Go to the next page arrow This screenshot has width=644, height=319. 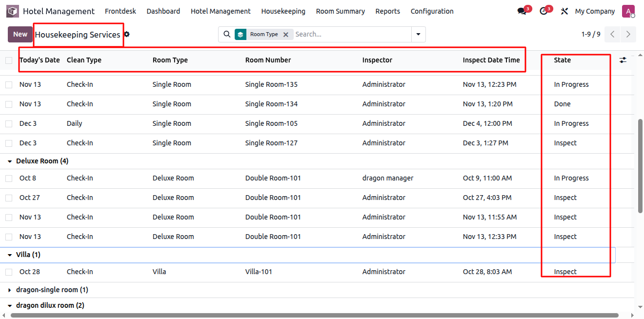(x=628, y=34)
